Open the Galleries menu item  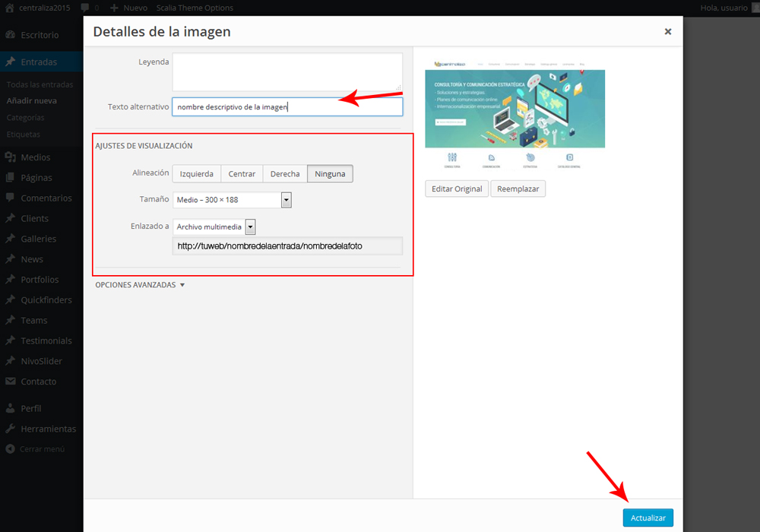click(38, 239)
